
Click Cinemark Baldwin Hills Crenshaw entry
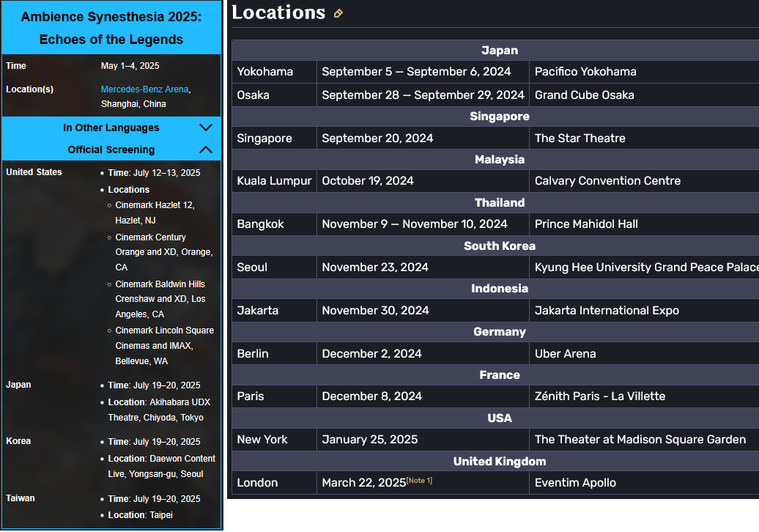pyautogui.click(x=160, y=299)
